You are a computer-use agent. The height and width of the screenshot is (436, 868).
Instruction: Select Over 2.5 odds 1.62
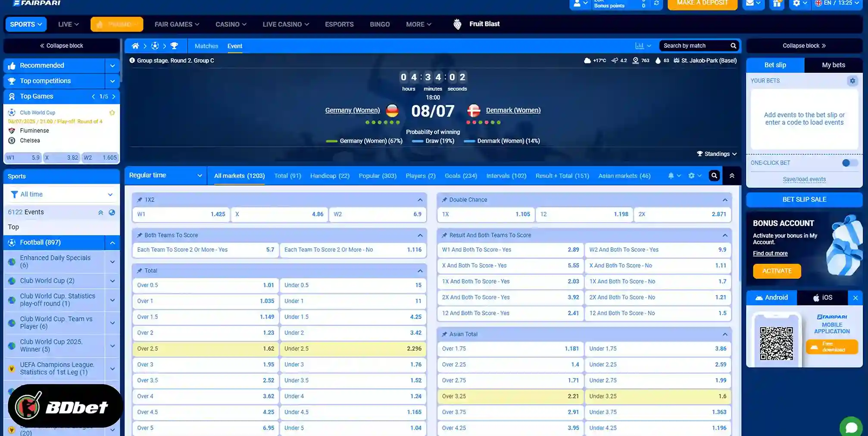tap(206, 349)
